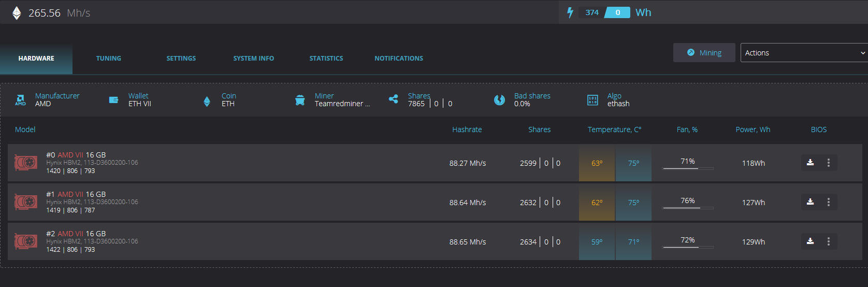Click the Shares network icon
This screenshot has height=287, width=868.
[x=394, y=99]
